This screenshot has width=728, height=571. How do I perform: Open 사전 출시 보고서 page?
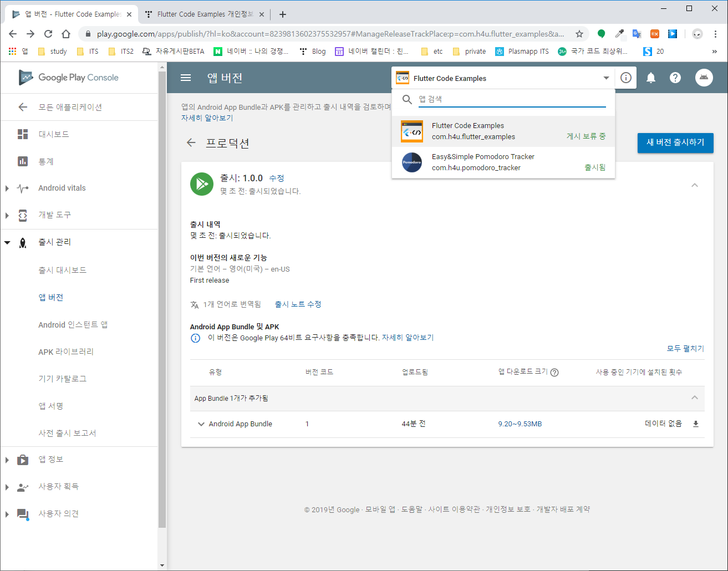tap(67, 433)
